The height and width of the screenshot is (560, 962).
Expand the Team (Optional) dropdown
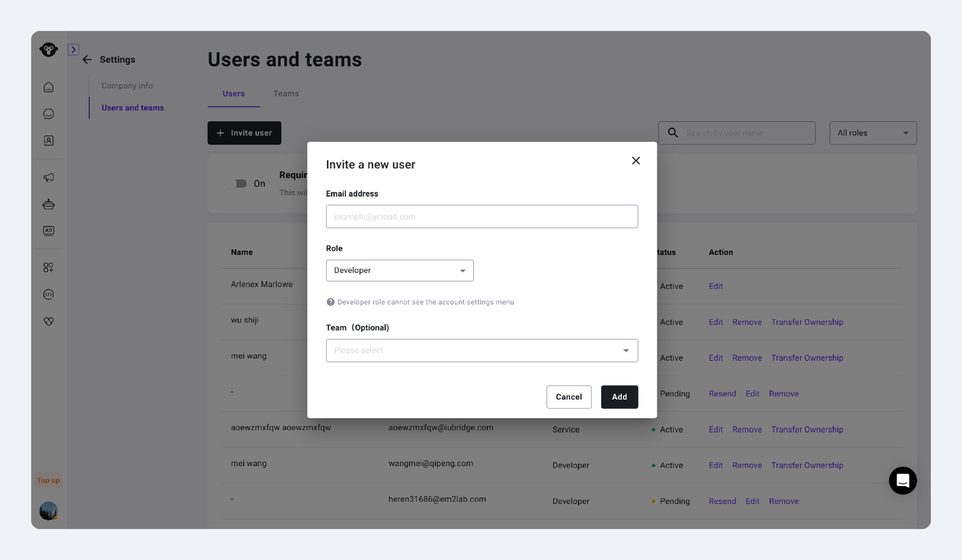pyautogui.click(x=481, y=350)
